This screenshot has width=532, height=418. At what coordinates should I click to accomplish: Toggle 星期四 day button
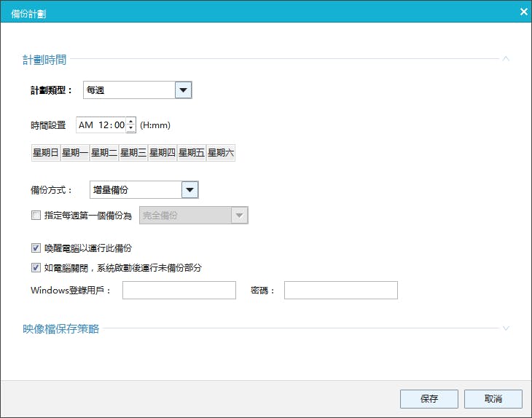pyautogui.click(x=163, y=153)
